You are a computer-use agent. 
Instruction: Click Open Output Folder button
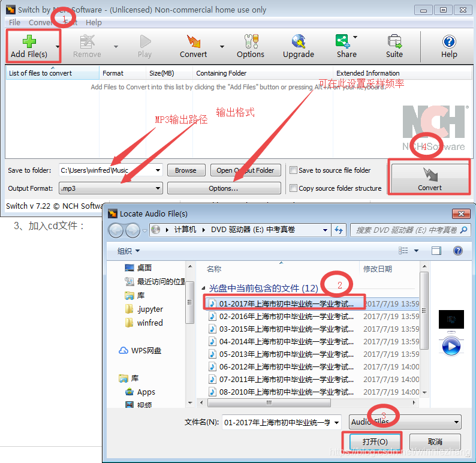tap(245, 170)
